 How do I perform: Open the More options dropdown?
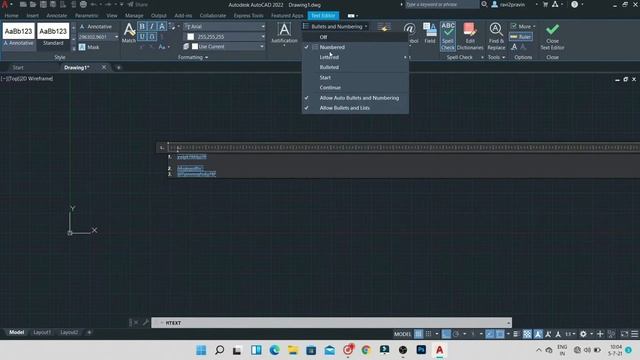pos(523,27)
